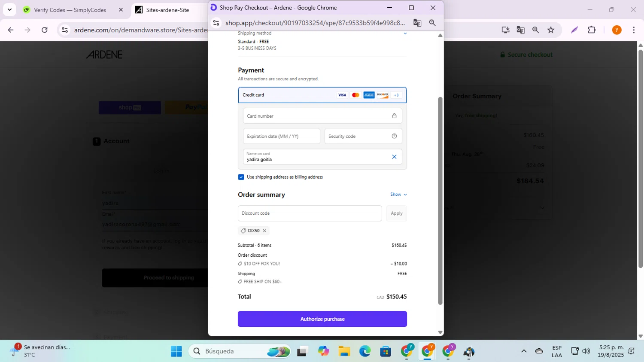The image size is (644, 362).
Task: Click the main page scrollbar thumb
Action: click(x=641, y=159)
